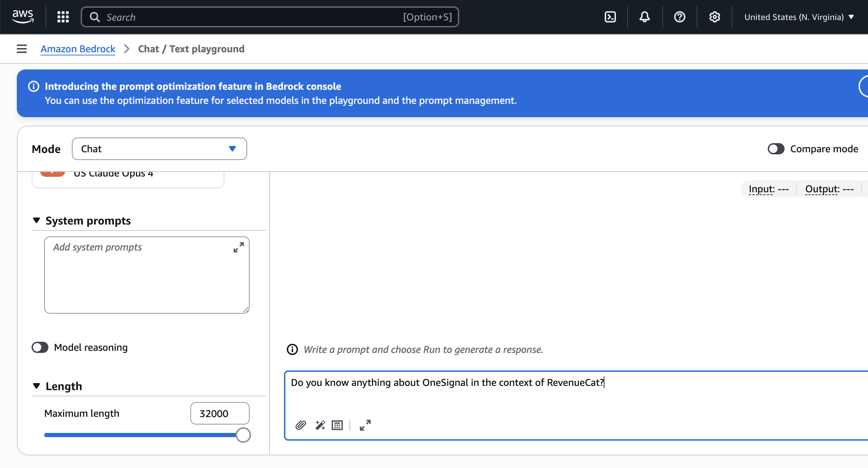This screenshot has height=468, width=868.
Task: Click the Maximum length value field
Action: (x=220, y=413)
